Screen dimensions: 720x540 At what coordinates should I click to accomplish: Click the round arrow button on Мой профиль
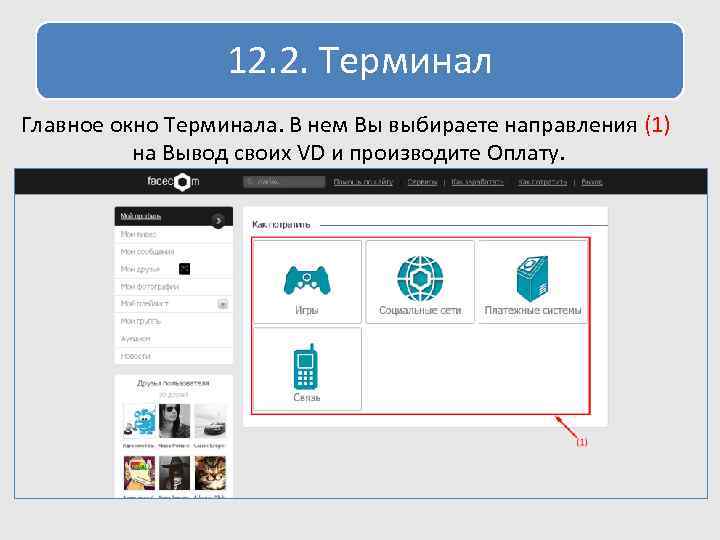(x=219, y=221)
